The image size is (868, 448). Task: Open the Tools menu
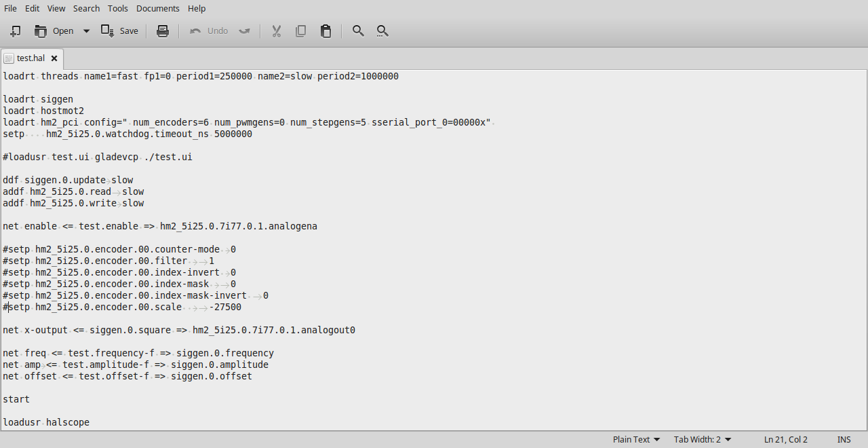118,8
